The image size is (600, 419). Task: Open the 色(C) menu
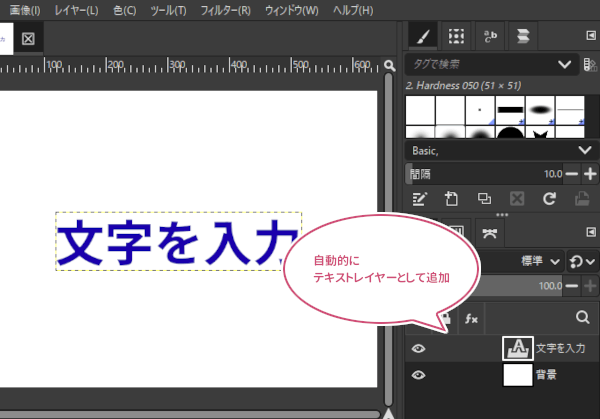(x=124, y=10)
